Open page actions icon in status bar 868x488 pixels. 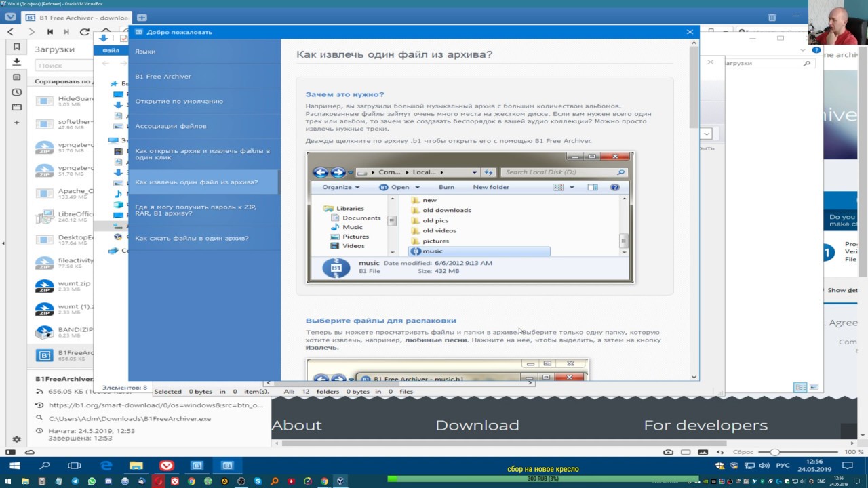click(x=719, y=452)
